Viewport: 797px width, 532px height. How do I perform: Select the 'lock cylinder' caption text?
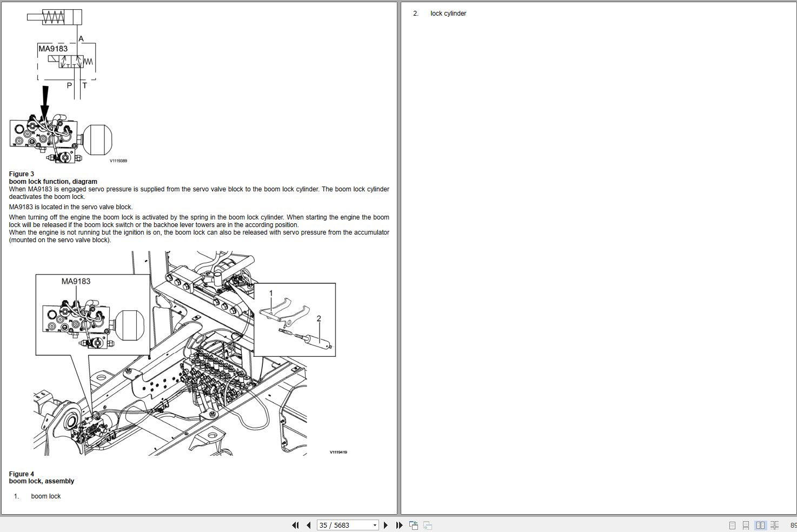tap(448, 13)
